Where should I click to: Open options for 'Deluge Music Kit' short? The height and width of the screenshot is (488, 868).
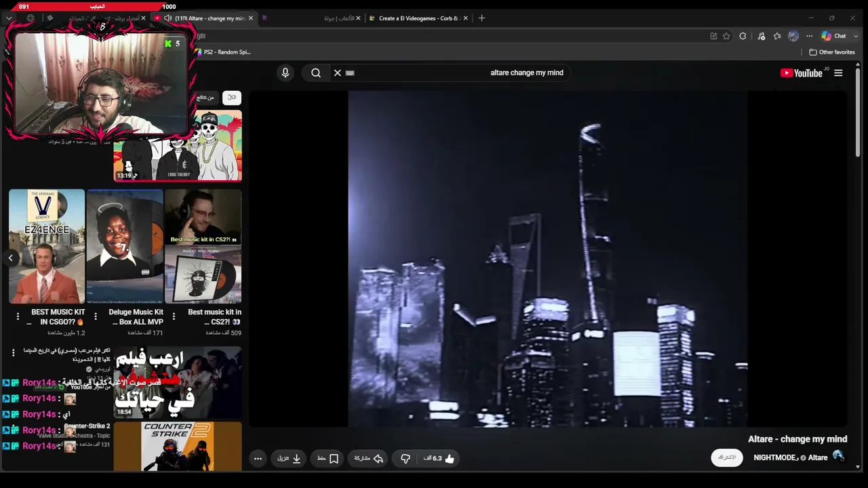(96, 316)
